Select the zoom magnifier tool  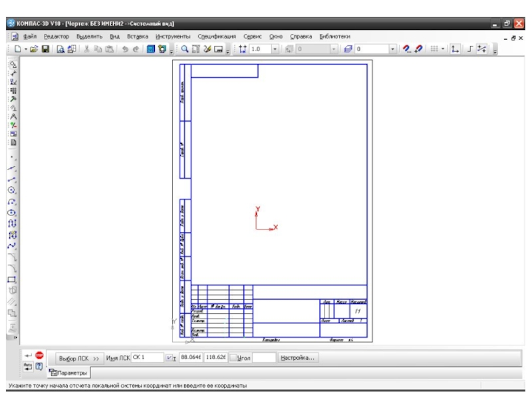pyautogui.click(x=185, y=49)
